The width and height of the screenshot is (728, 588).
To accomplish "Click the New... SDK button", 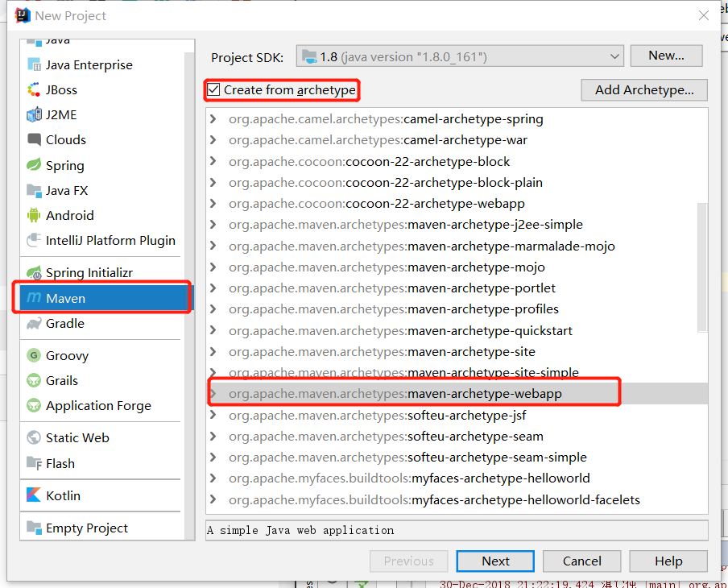I will [x=666, y=56].
